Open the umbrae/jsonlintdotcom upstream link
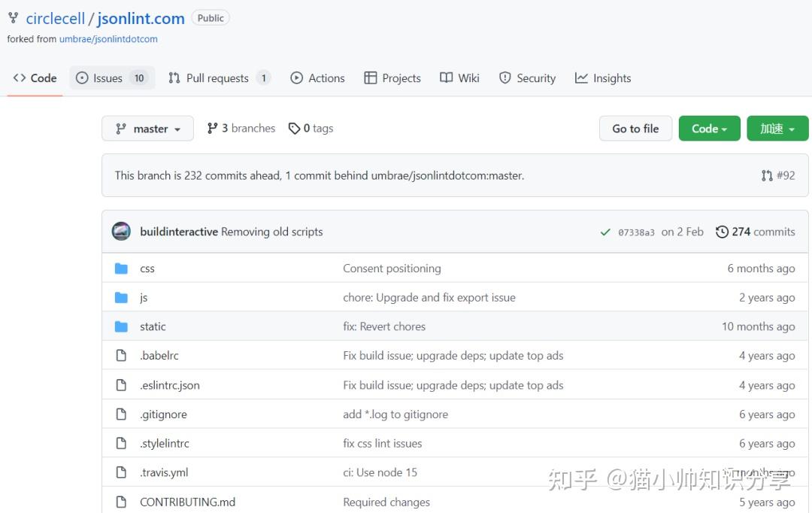Screen dimensions: 812x513 tap(108, 39)
